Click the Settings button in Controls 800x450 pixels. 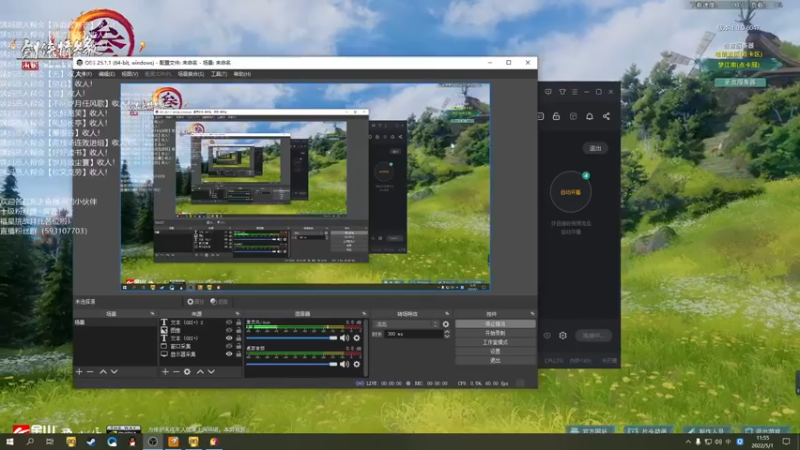tap(495, 352)
